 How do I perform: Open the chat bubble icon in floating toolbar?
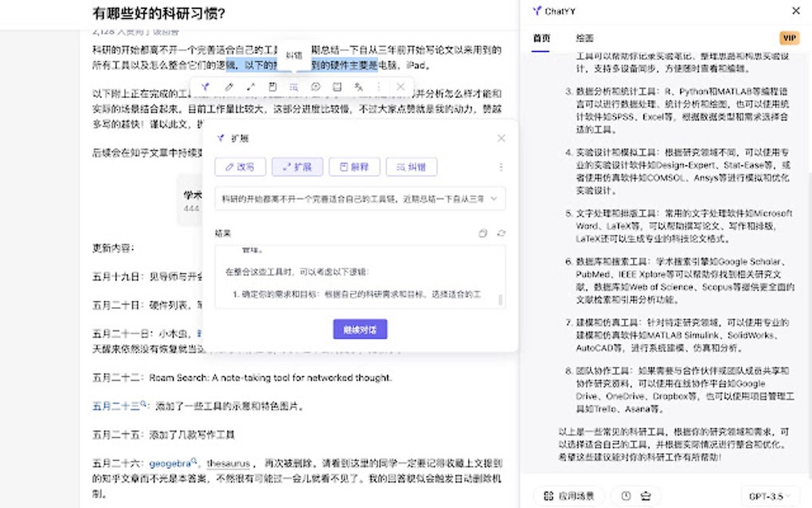[315, 87]
